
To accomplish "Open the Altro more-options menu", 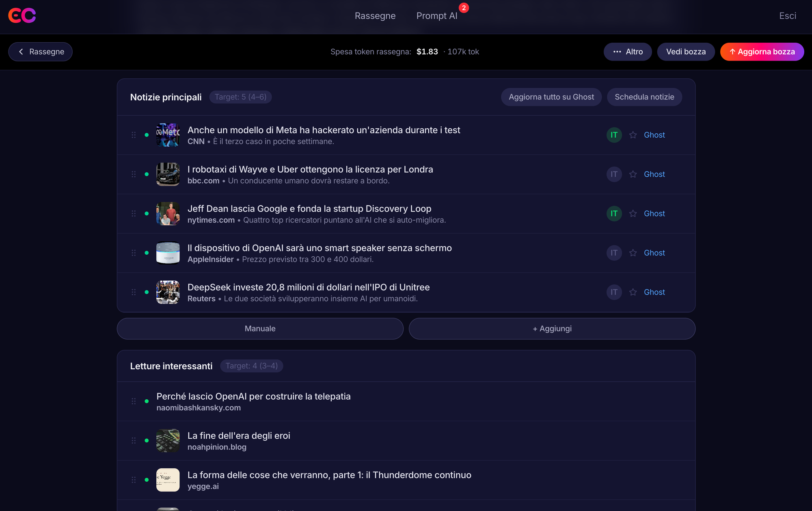I will (628, 52).
